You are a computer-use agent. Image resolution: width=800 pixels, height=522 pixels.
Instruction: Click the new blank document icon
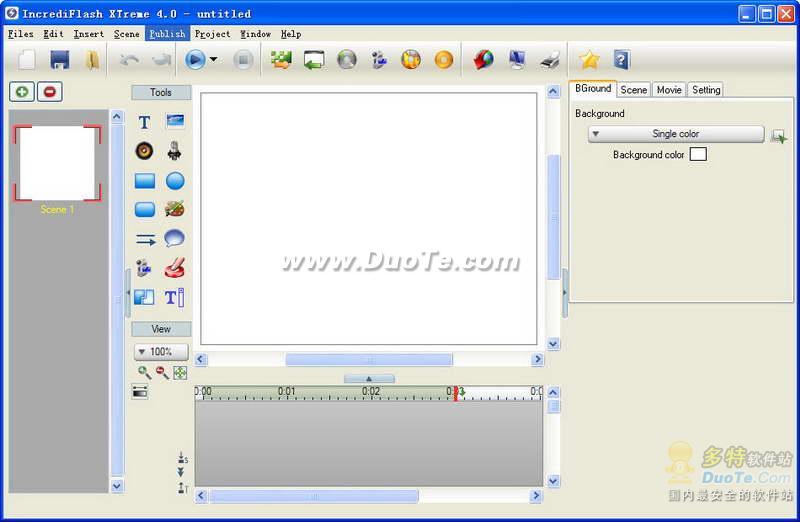point(27,60)
